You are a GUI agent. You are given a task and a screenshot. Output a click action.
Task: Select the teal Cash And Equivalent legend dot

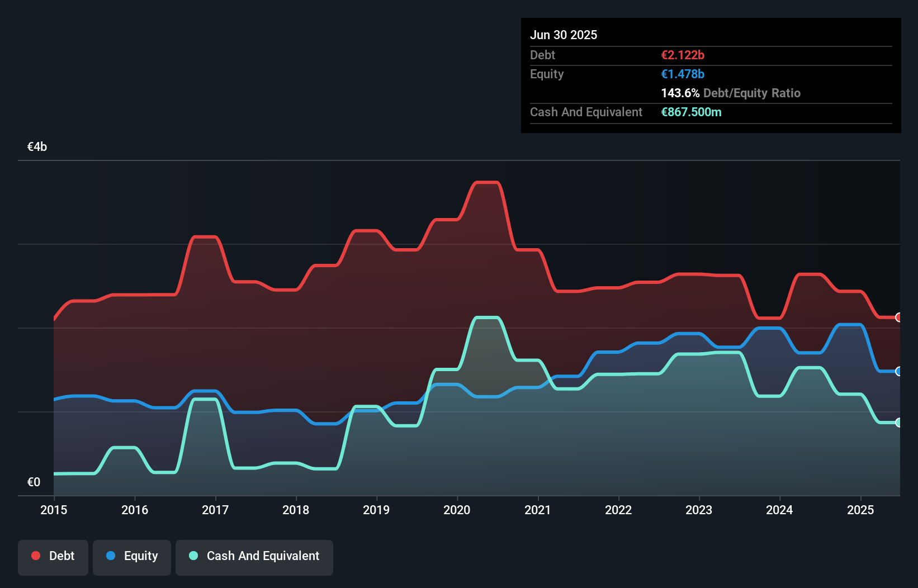[193, 556]
